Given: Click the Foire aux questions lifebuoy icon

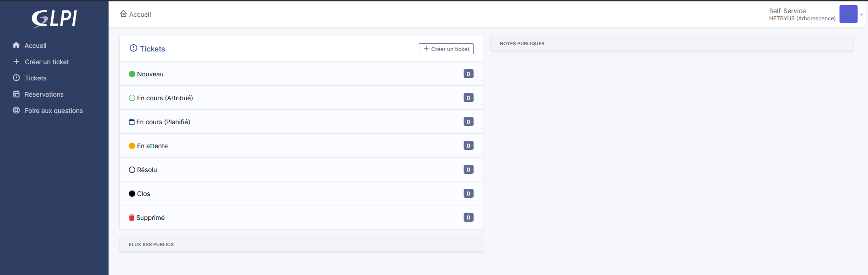Looking at the screenshot, I should tap(16, 110).
